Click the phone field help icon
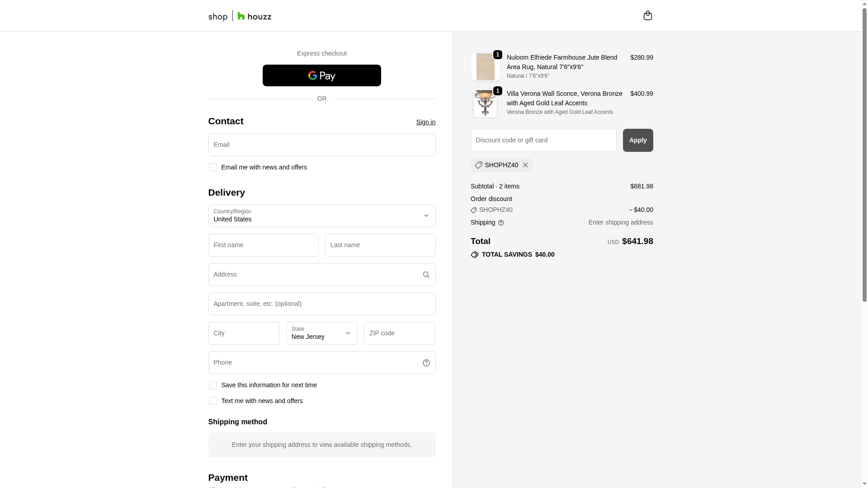This screenshot has width=868, height=488. pyautogui.click(x=426, y=363)
